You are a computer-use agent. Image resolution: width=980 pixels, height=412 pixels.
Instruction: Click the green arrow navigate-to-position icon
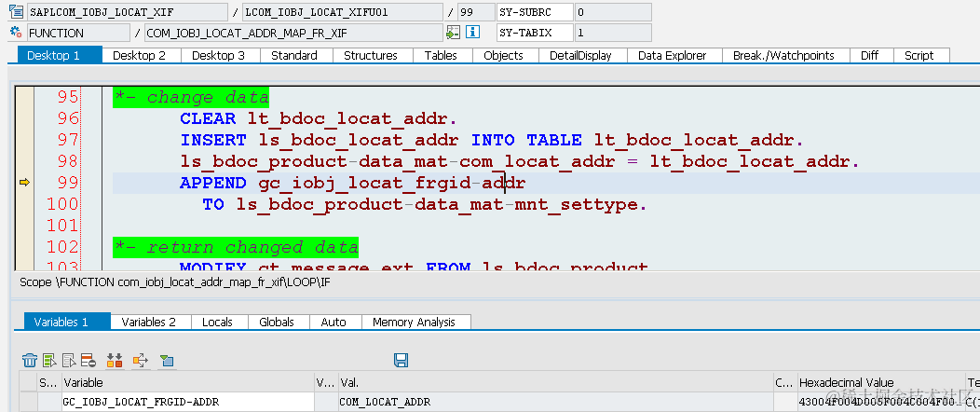[453, 32]
